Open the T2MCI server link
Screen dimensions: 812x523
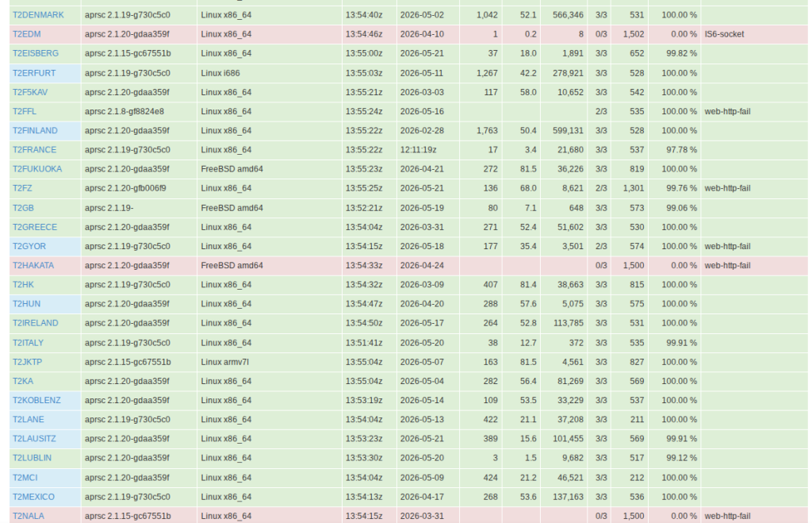point(25,478)
